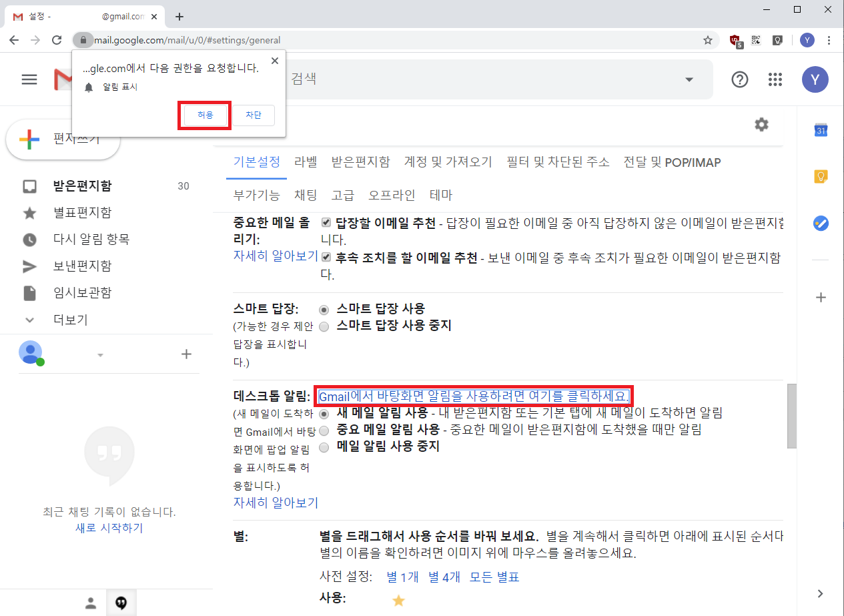Open Chrome profile avatar in toolbar

pos(807,40)
